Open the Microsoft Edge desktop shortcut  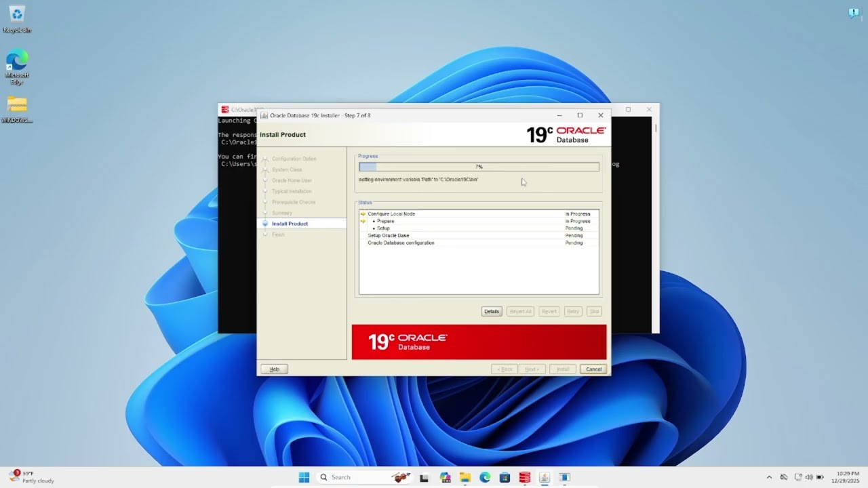point(17,66)
